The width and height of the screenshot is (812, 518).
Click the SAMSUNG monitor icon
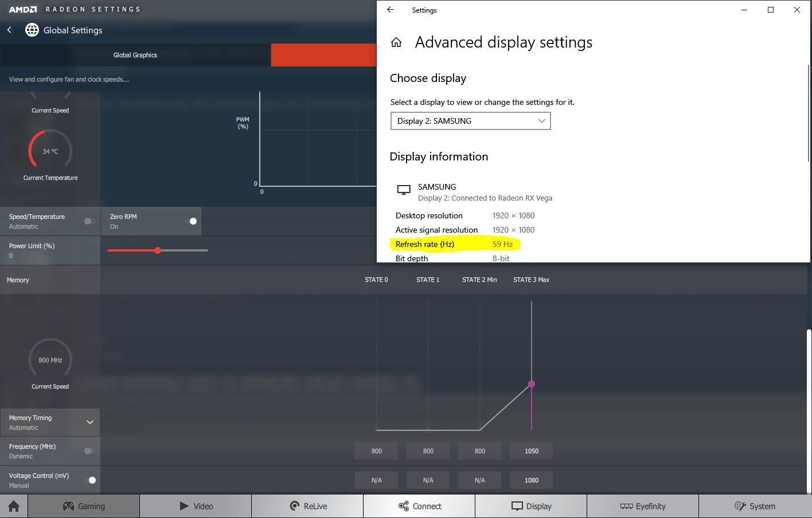404,190
